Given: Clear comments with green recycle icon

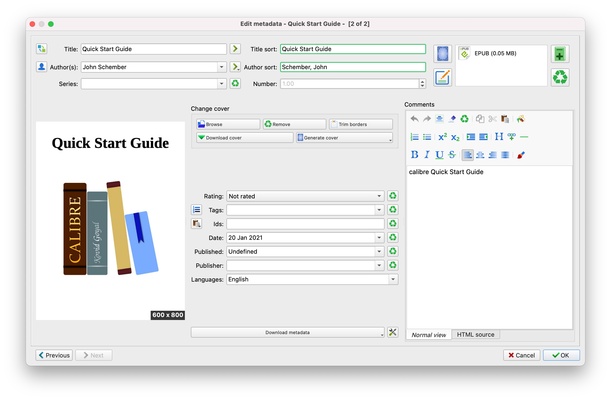Looking at the screenshot, I should [x=464, y=119].
